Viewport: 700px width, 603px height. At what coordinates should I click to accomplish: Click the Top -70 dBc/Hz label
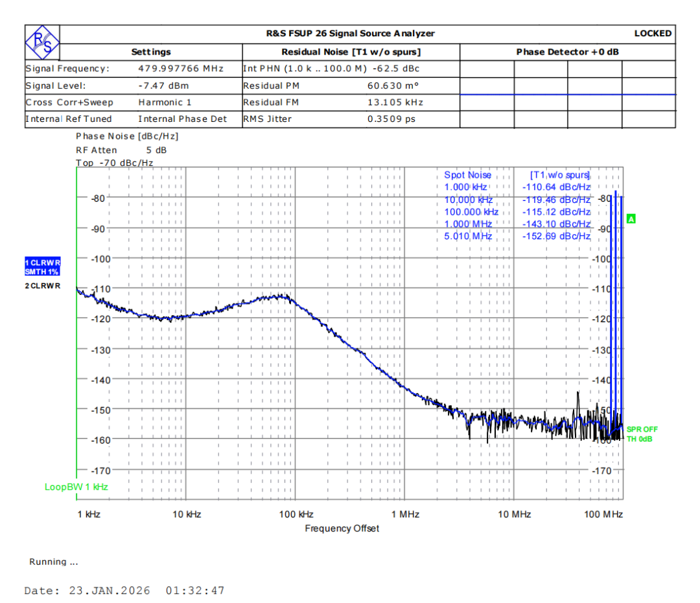(114, 163)
